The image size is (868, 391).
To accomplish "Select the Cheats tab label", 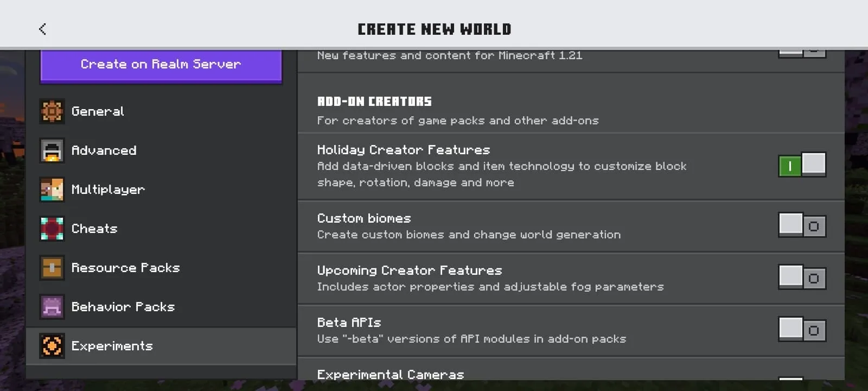I will pos(94,229).
